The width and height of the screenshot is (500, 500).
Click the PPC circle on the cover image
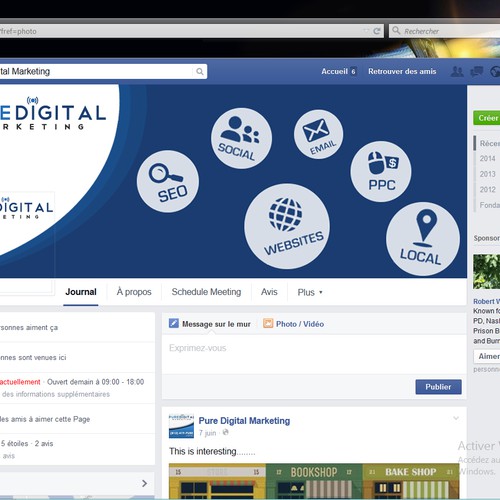point(381,172)
